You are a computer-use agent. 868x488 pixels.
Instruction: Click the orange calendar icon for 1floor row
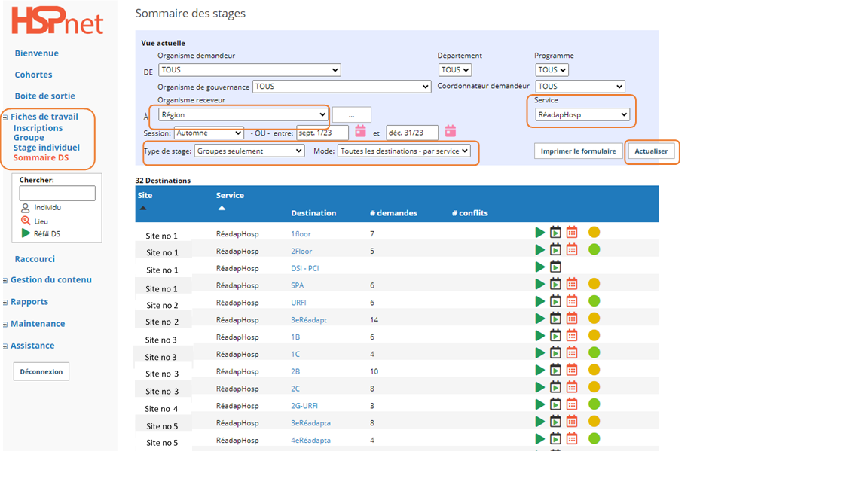pyautogui.click(x=572, y=233)
